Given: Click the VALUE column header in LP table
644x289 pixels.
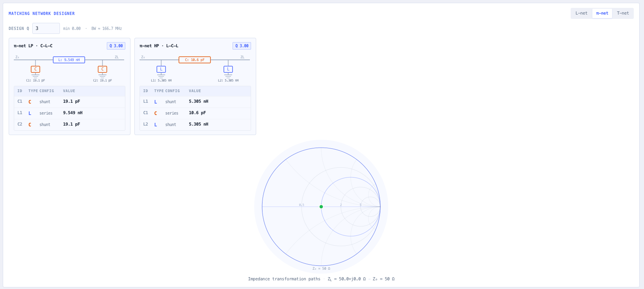Looking at the screenshot, I should tap(69, 91).
